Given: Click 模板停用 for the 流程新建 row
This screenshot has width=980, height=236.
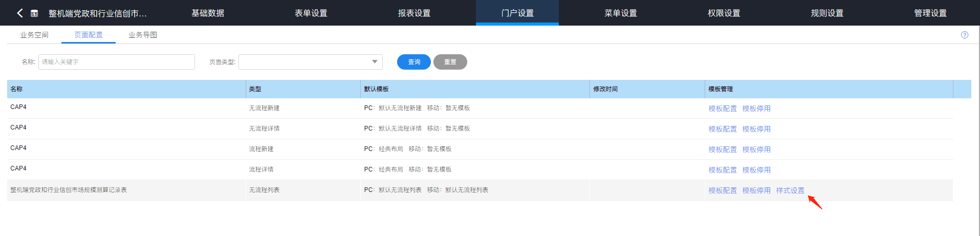Looking at the screenshot, I should [x=756, y=149].
